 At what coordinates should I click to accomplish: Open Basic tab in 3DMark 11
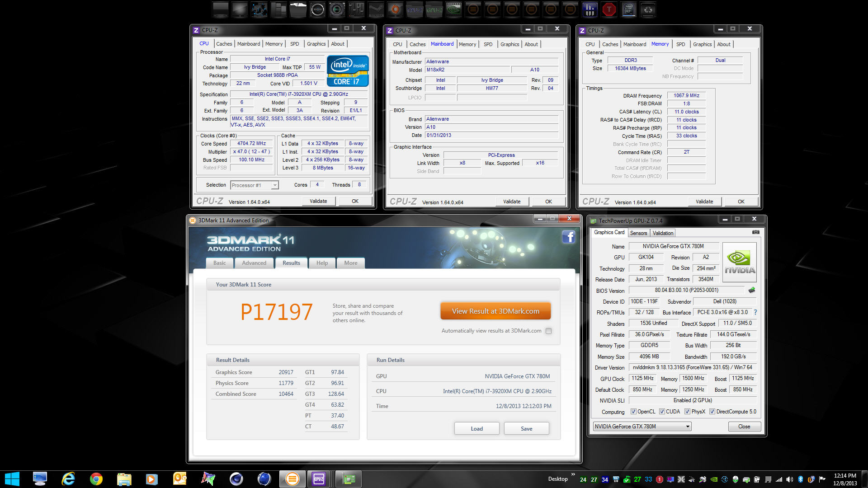[x=220, y=263]
